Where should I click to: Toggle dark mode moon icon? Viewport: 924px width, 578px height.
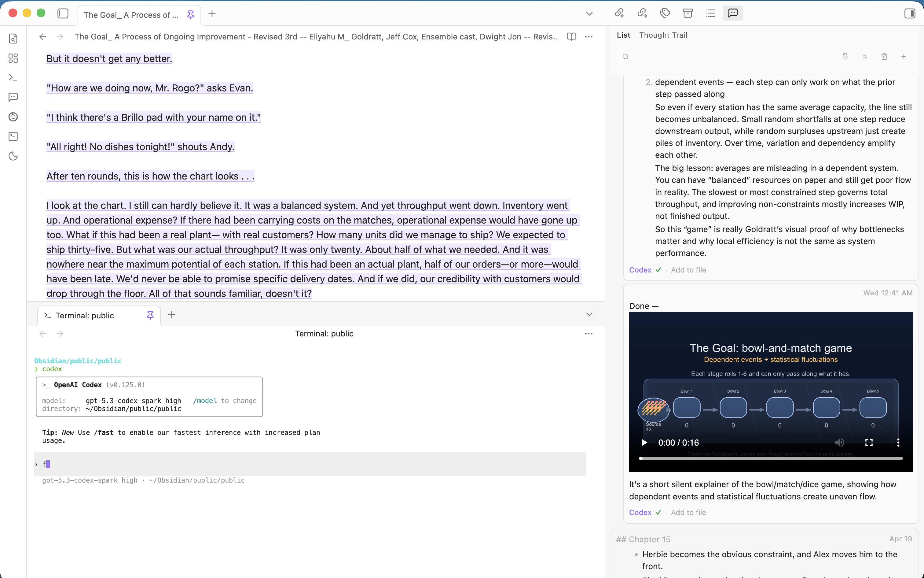click(x=13, y=156)
